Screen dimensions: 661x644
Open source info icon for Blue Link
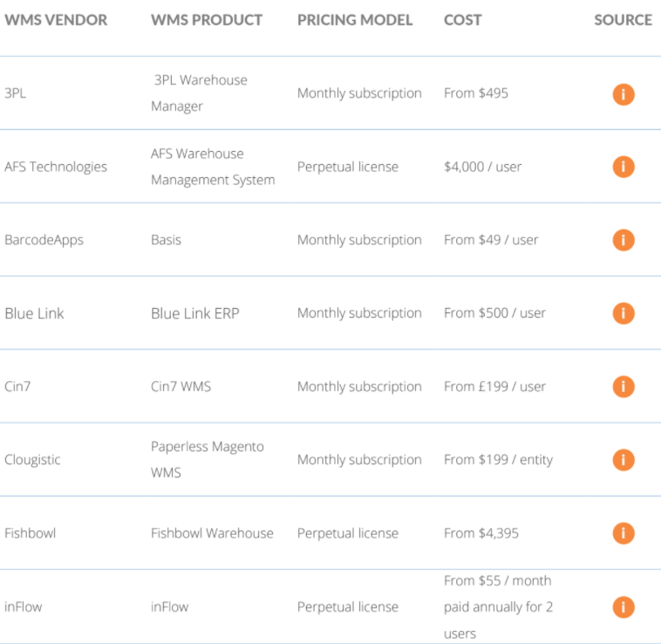click(623, 313)
